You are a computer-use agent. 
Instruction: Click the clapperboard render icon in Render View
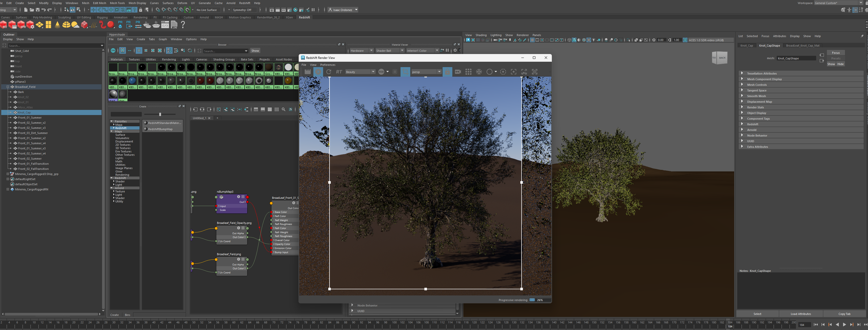(307, 72)
